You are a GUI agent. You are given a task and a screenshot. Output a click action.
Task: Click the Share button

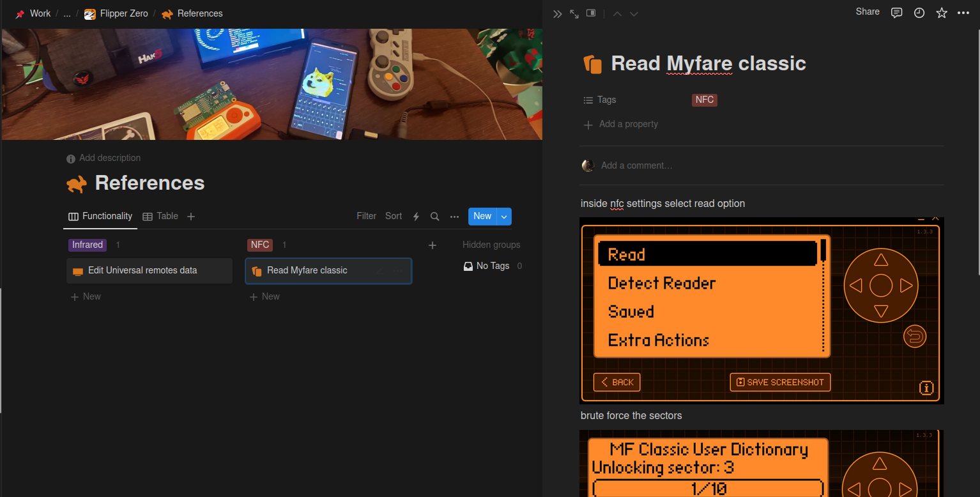[x=867, y=12]
